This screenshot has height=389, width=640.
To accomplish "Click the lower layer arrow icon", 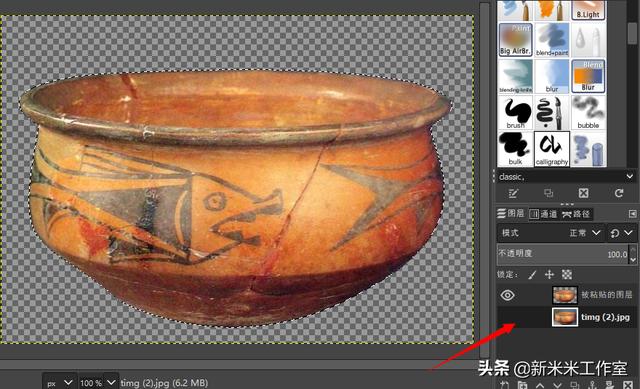I will tap(557, 385).
